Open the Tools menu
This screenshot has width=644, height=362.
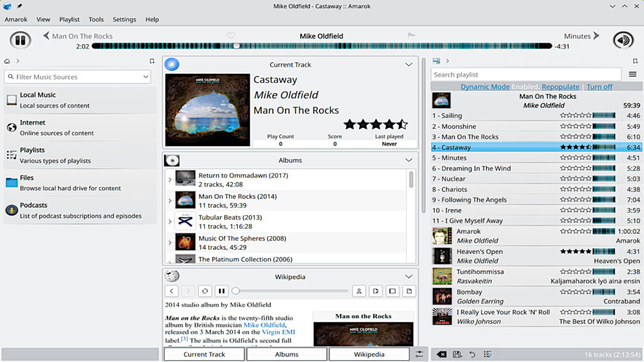pyautogui.click(x=96, y=19)
